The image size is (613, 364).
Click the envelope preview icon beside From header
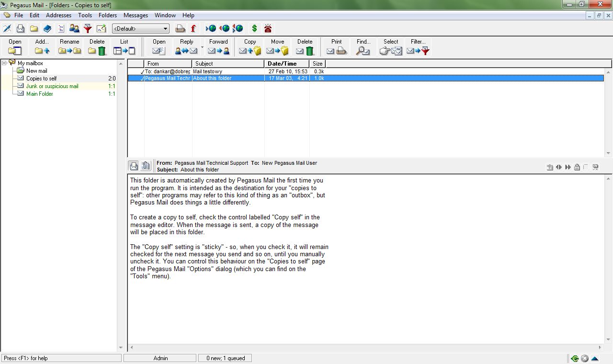click(x=134, y=166)
